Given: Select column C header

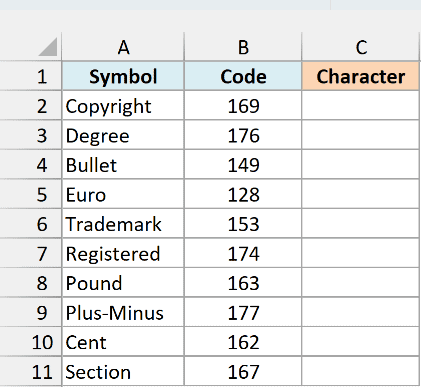Looking at the screenshot, I should pyautogui.click(x=361, y=47).
